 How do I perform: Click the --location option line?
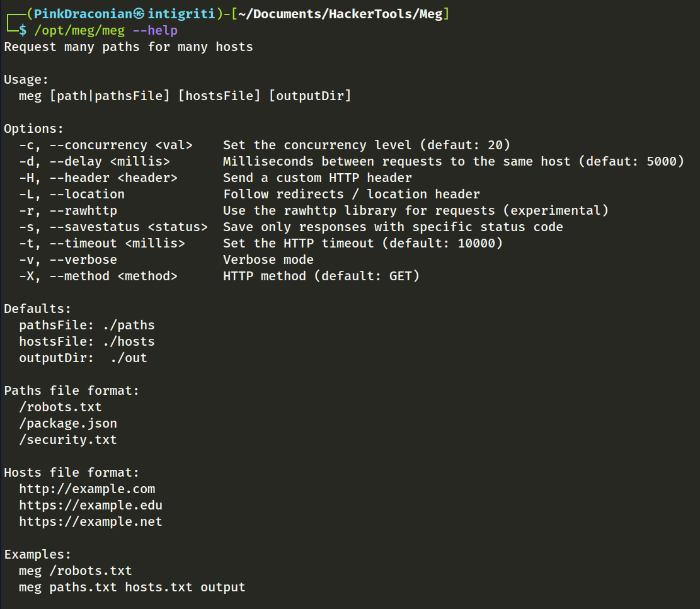coord(250,194)
